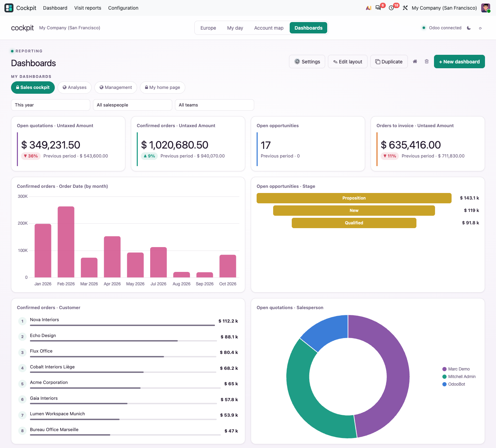
Task: Toggle Mitchell Admin legend color swatch
Action: 444,377
